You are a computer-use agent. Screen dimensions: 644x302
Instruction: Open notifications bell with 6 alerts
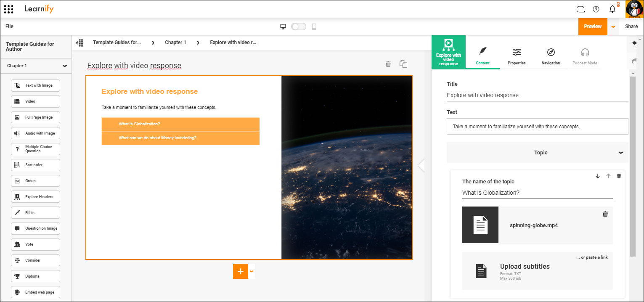(612, 9)
